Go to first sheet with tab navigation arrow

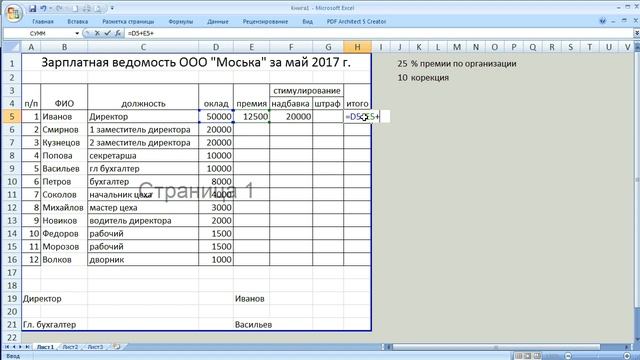(x=7, y=347)
